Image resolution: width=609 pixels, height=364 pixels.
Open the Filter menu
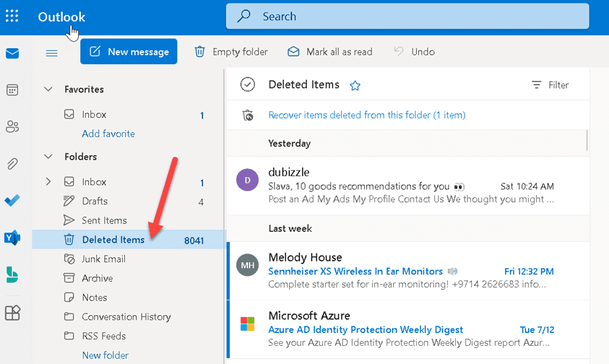pos(550,85)
